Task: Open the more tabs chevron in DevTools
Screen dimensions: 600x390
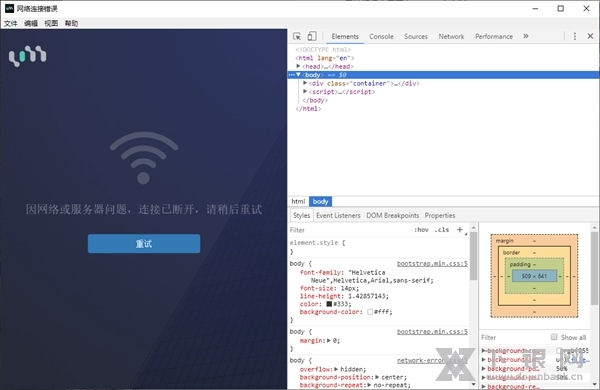Action: point(526,36)
